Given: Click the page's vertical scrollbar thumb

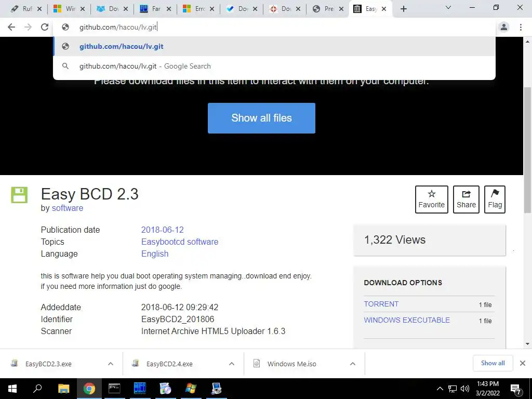Looking at the screenshot, I should coord(527,150).
